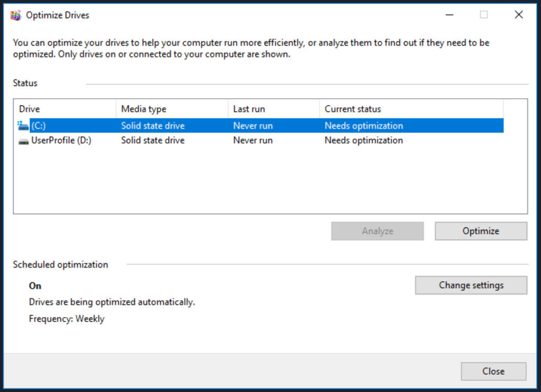Open Change settings for scheduled optimization

pyautogui.click(x=471, y=285)
